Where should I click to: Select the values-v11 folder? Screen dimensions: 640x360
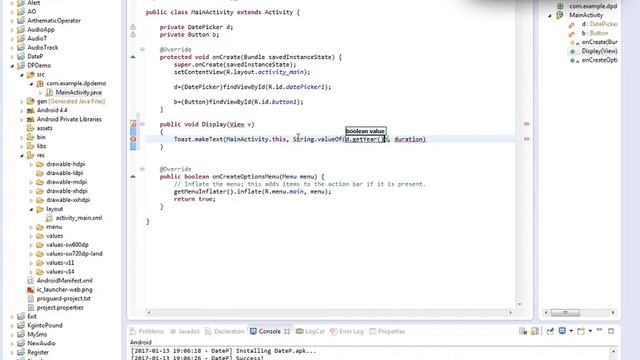tap(60, 263)
